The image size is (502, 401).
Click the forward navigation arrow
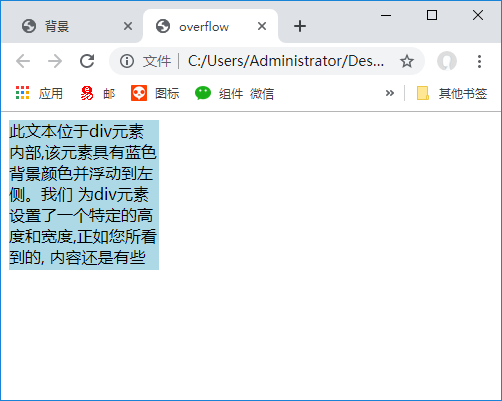tap(55, 61)
